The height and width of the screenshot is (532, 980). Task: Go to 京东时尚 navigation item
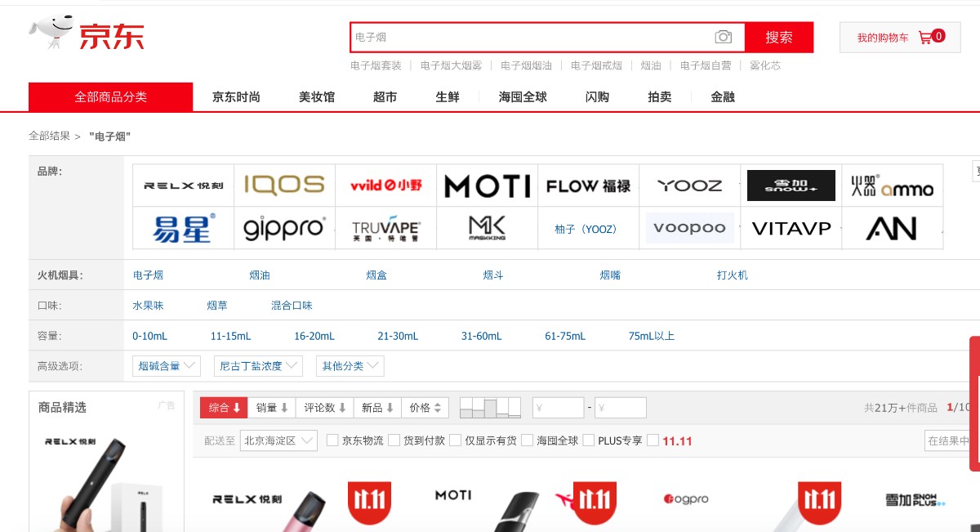236,96
